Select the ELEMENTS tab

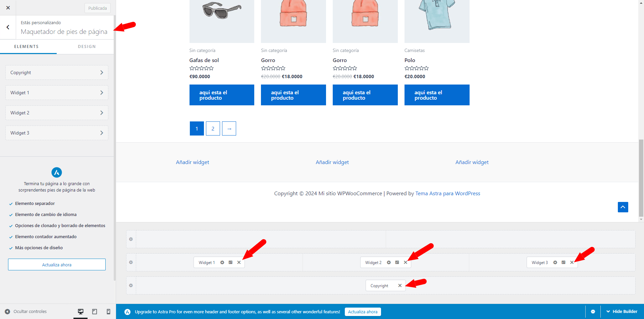[x=26, y=47]
